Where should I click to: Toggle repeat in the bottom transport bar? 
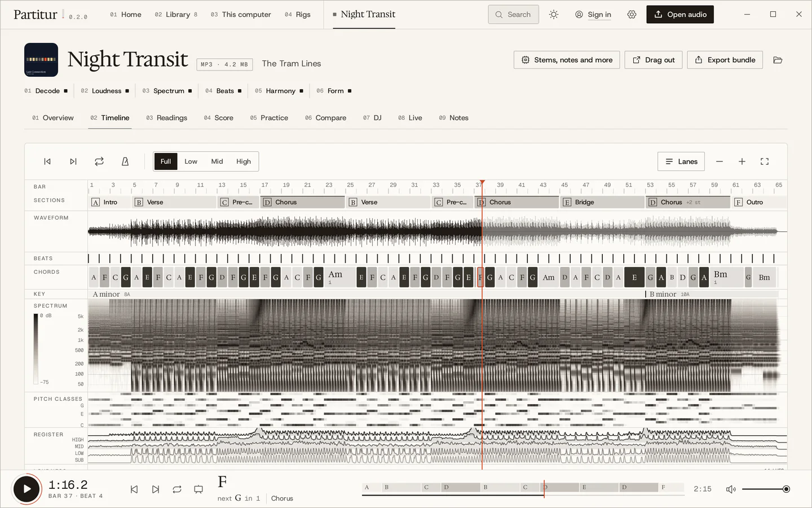pos(177,489)
